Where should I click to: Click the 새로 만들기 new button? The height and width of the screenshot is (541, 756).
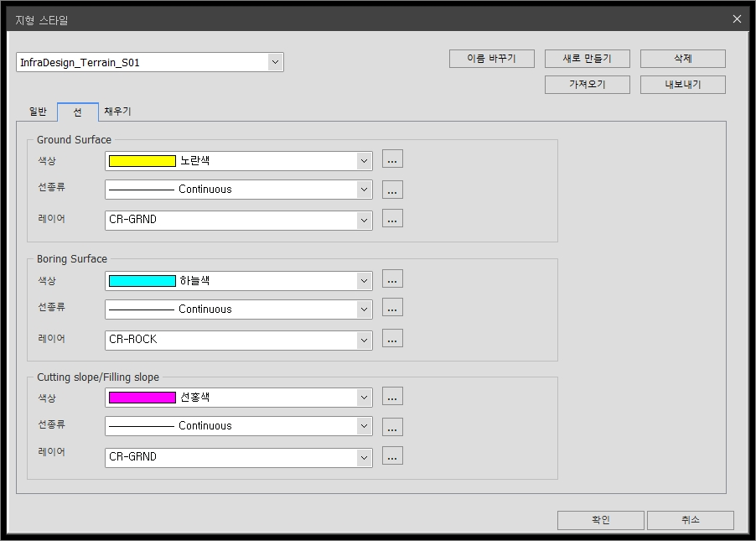587,59
